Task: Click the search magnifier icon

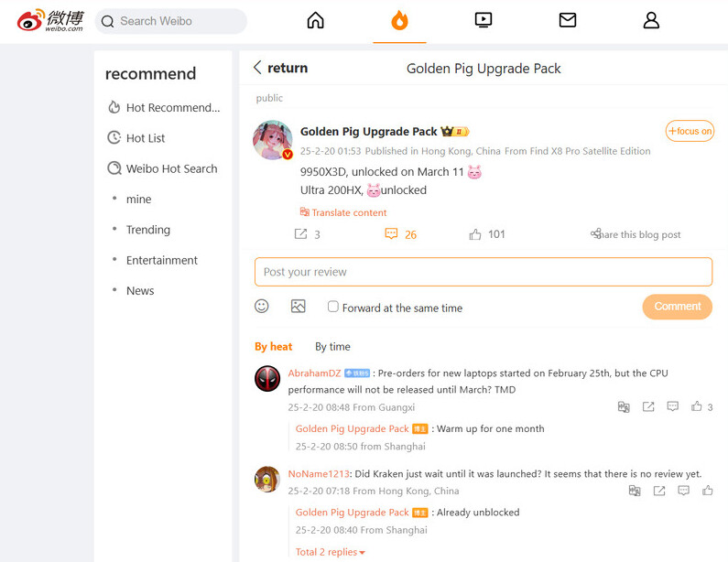Action: pyautogui.click(x=108, y=21)
